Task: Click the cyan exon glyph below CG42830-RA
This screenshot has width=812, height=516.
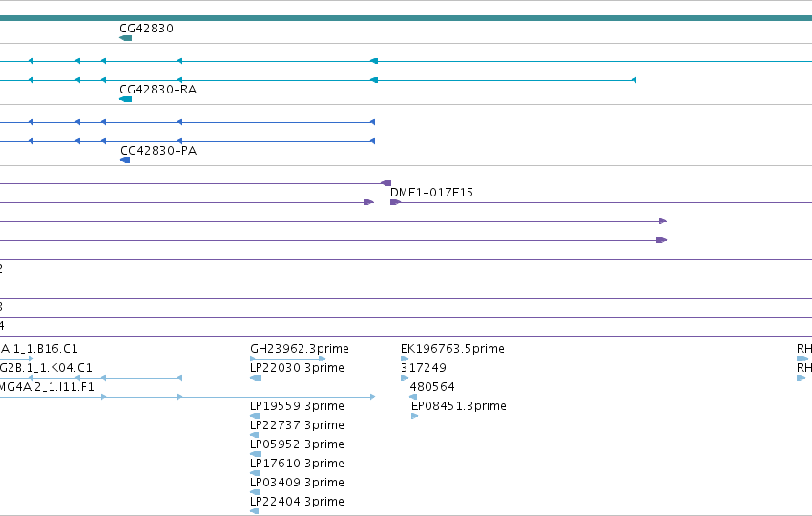Action: [125, 99]
